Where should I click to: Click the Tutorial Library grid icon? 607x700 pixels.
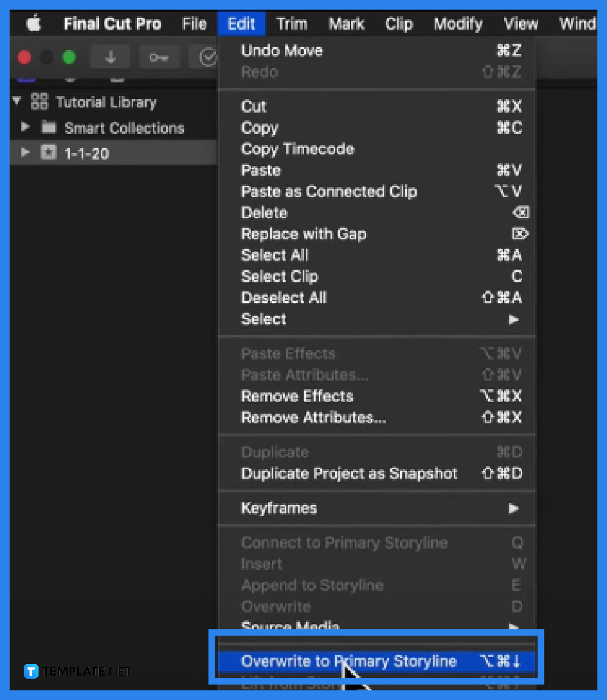(39, 102)
